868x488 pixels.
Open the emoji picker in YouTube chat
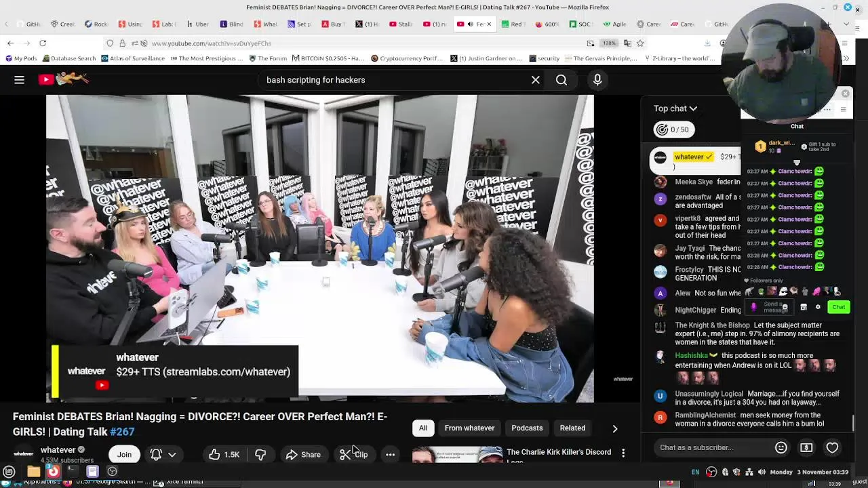pyautogui.click(x=781, y=447)
